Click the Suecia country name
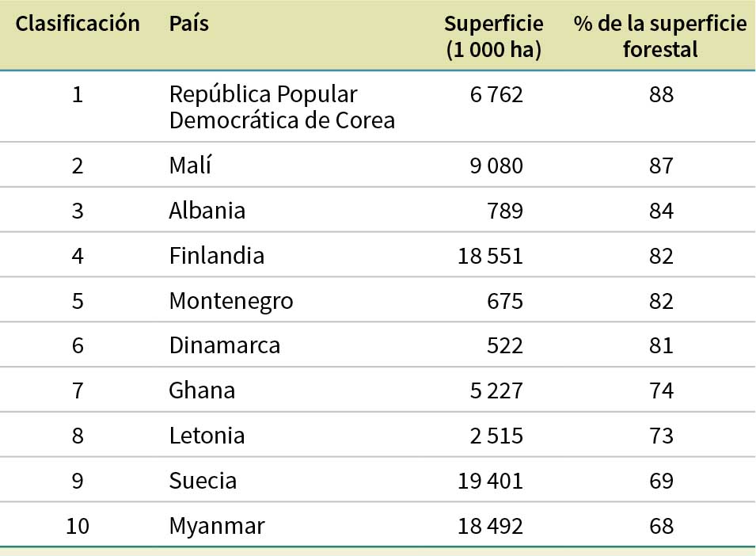The image size is (756, 556). coord(202,482)
